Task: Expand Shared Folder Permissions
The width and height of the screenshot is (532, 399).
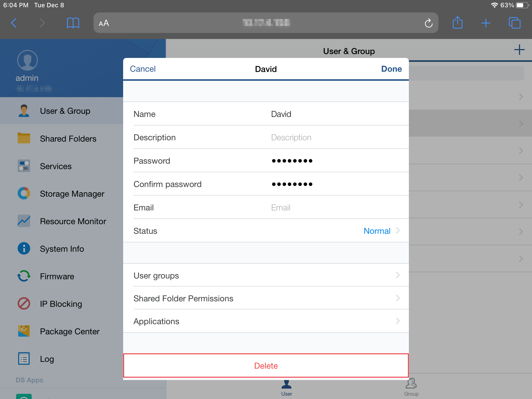Action: (266, 298)
